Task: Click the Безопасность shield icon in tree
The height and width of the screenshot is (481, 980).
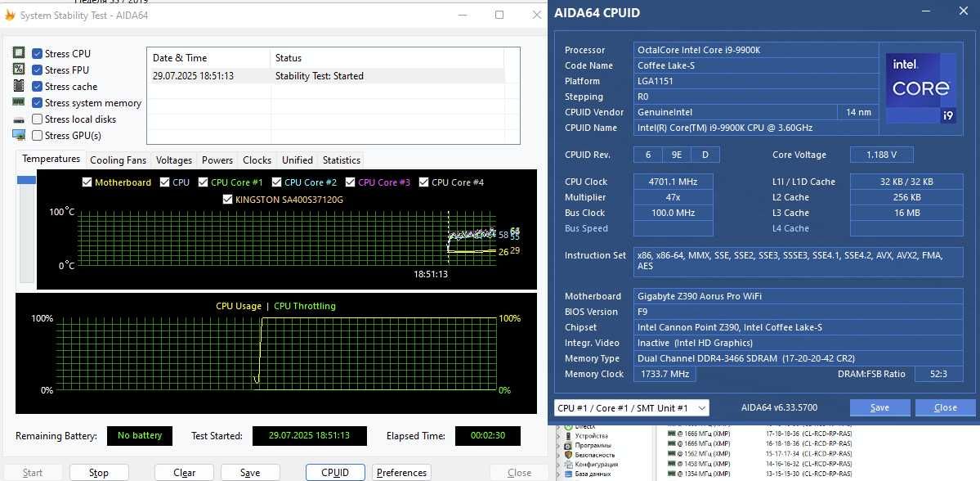Action: coord(568,455)
